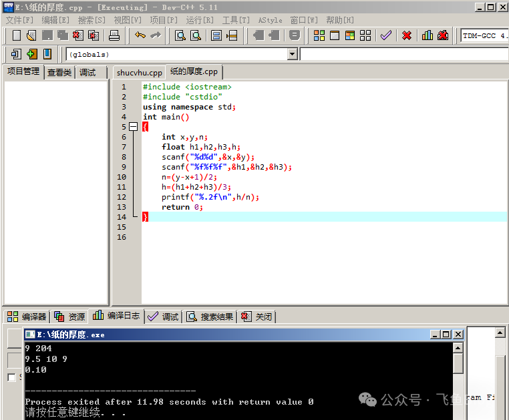This screenshot has height=420, width=509.
Task: Open the 搜索结果 bottom tab
Action: [210, 317]
